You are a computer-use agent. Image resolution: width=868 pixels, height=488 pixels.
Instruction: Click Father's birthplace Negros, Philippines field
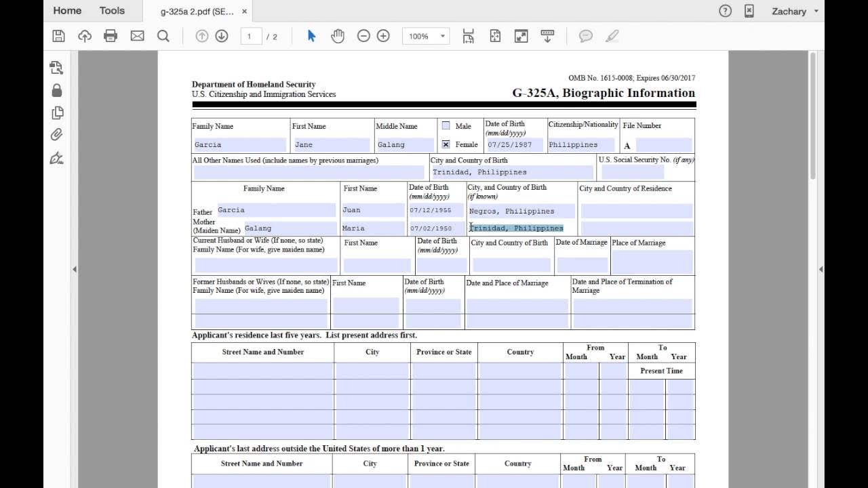521,211
